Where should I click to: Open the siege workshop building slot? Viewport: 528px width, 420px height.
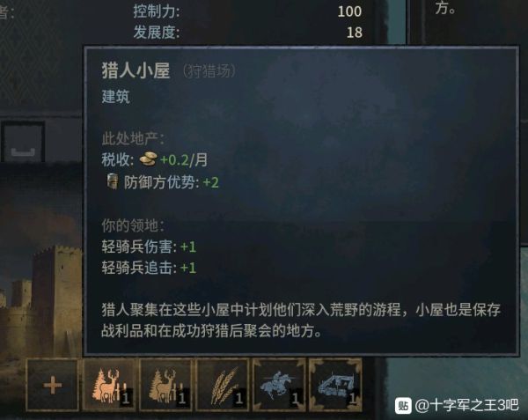click(x=335, y=385)
